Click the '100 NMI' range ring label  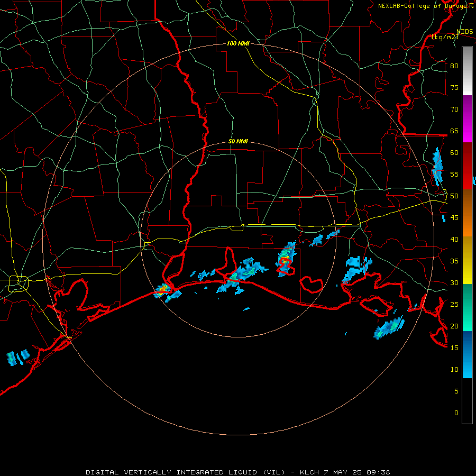point(238,43)
